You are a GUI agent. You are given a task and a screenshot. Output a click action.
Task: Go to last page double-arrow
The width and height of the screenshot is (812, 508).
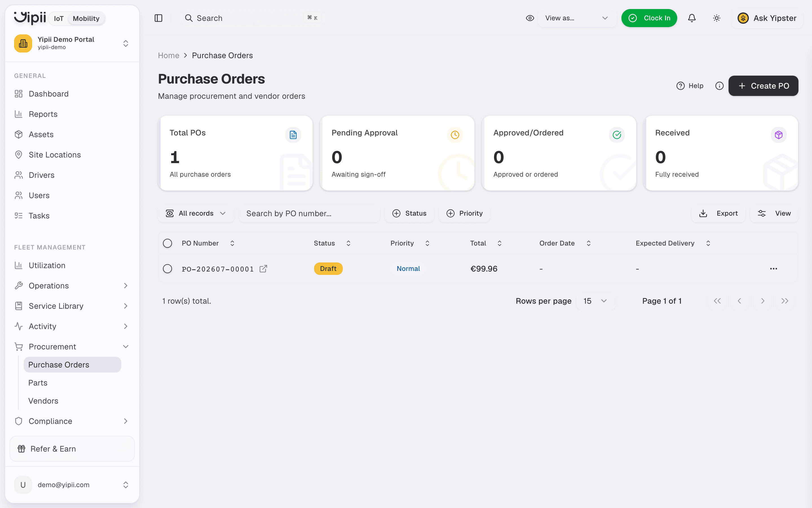(784, 301)
